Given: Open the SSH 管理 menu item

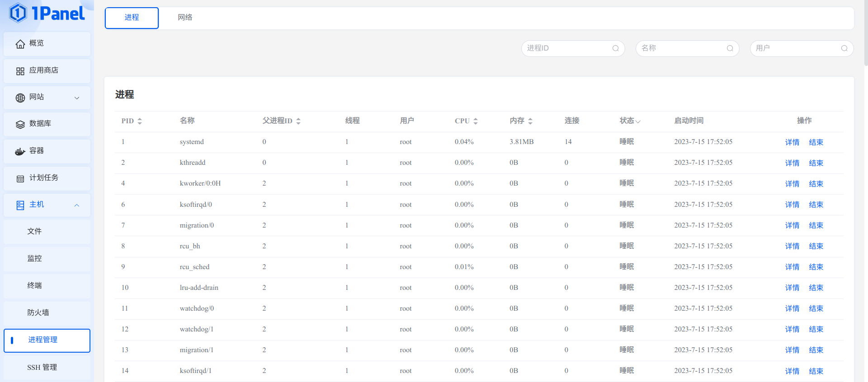Looking at the screenshot, I should click(47, 368).
